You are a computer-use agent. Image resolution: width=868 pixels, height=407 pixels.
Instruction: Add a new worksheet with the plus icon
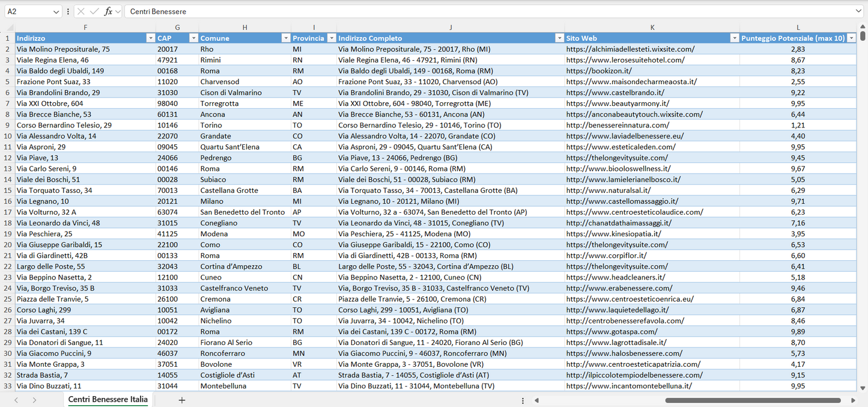tap(182, 399)
